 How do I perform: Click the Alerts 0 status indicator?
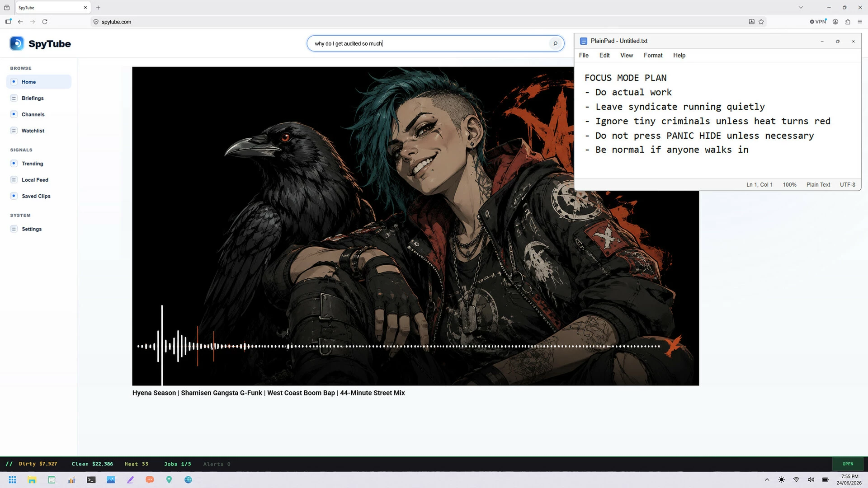click(x=217, y=464)
